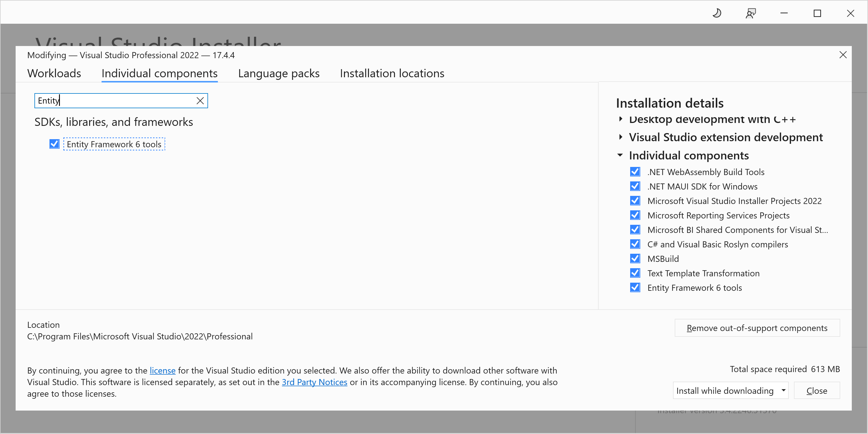Open the Language packs tab
Image resolution: width=868 pixels, height=434 pixels.
[279, 73]
